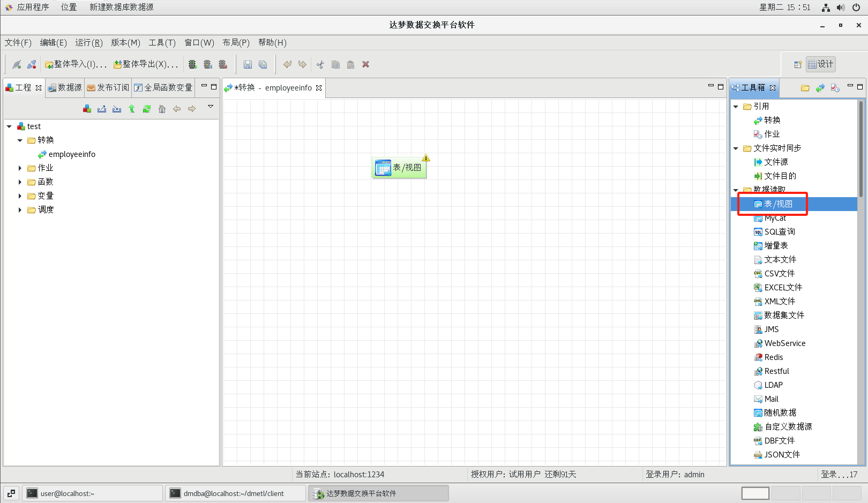The image size is (868, 503).
Task: Click the new project cubes icon
Action: [87, 109]
